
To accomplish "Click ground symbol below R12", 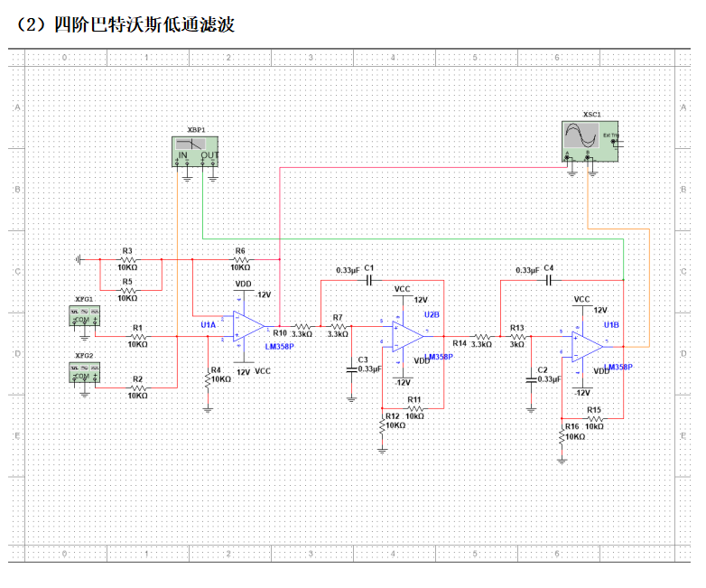I will coord(382,450).
